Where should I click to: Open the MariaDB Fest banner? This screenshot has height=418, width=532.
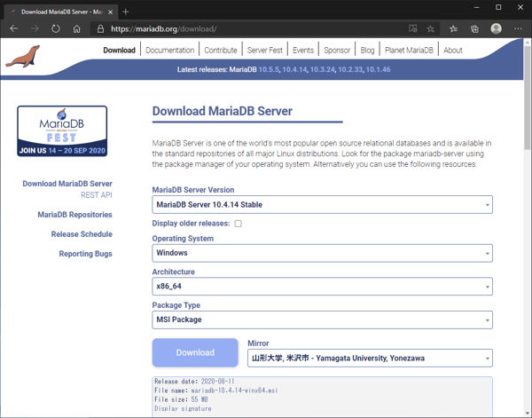point(62,131)
